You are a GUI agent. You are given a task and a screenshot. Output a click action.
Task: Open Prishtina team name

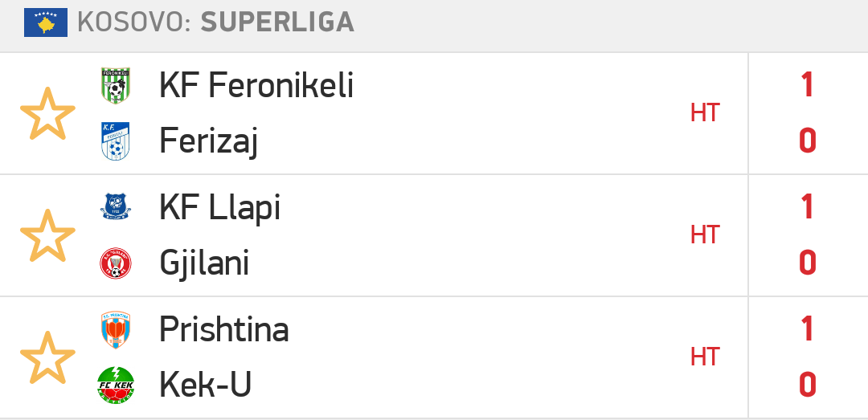tap(224, 329)
